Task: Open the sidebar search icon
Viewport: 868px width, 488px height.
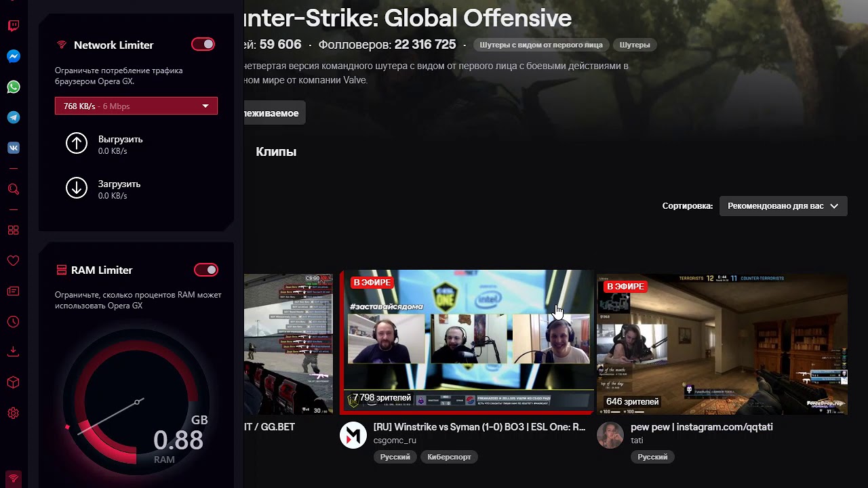Action: point(13,189)
